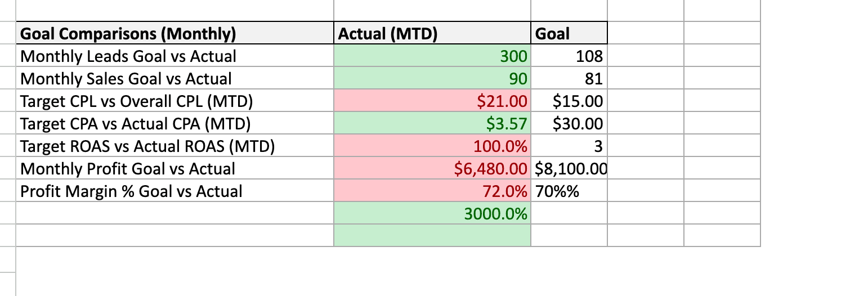Viewport: 868px width, 296px height.
Task: Click the green cell showing 3000.0%
Action: point(432,213)
